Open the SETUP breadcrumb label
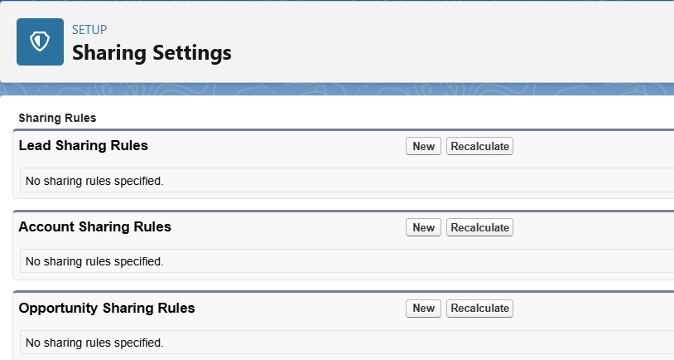Image resolution: width=674 pixels, height=360 pixels. [x=89, y=30]
